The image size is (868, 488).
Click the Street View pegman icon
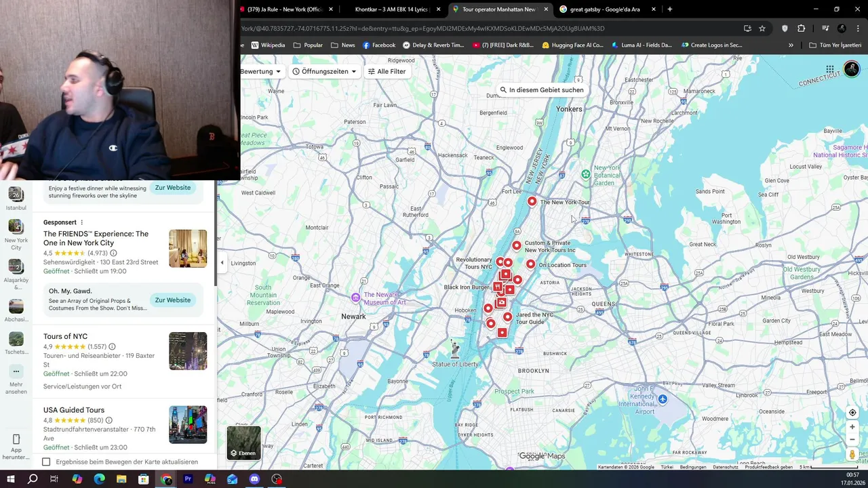pyautogui.click(x=852, y=455)
